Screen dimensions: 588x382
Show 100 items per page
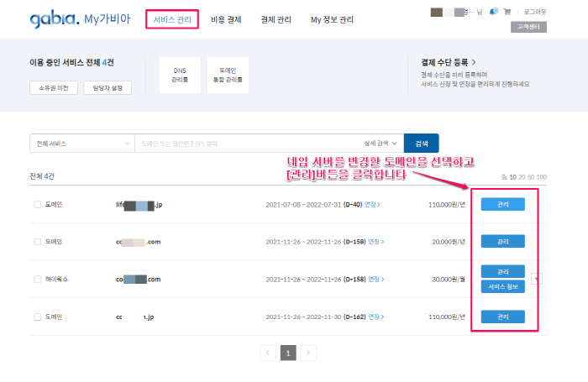pyautogui.click(x=542, y=177)
